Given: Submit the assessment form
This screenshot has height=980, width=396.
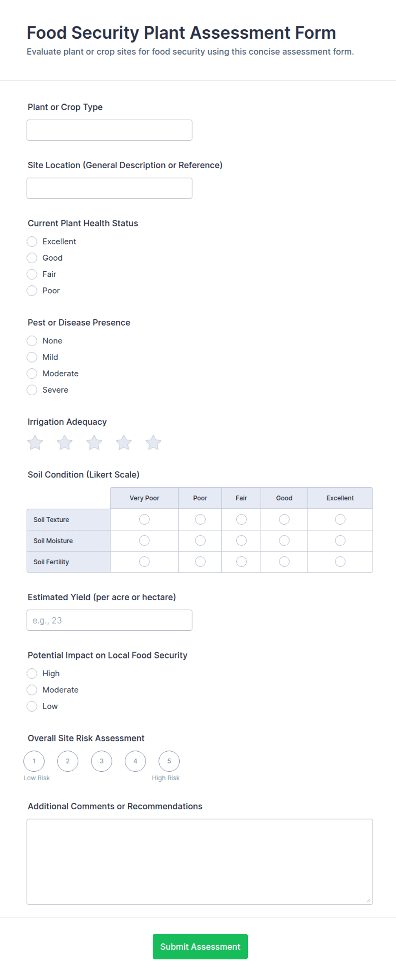Looking at the screenshot, I should (x=200, y=946).
